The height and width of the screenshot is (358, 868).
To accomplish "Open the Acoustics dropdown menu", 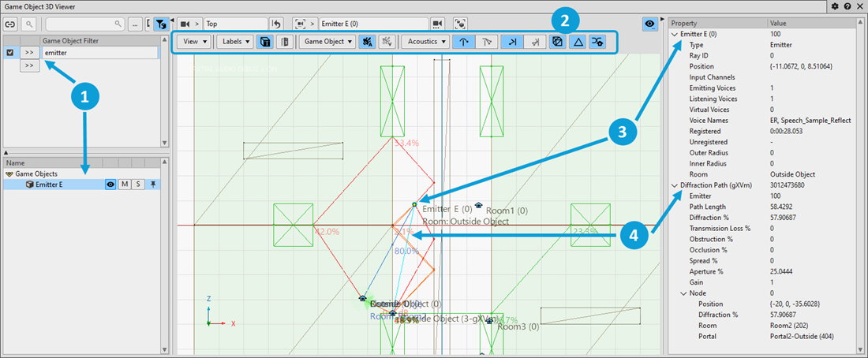I will (427, 41).
